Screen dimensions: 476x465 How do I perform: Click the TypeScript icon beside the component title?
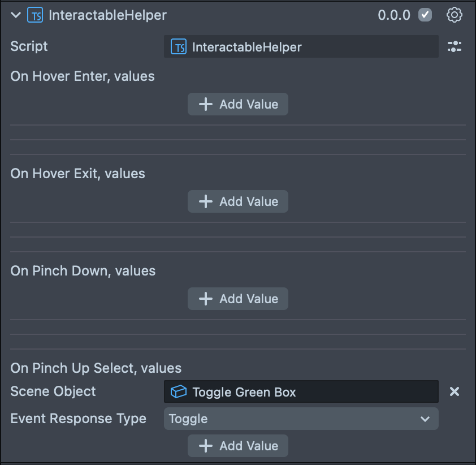pyautogui.click(x=35, y=15)
